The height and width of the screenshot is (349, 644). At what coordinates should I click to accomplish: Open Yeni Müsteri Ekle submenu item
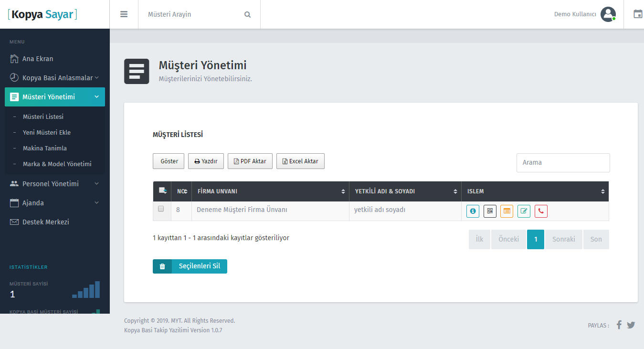tap(47, 133)
